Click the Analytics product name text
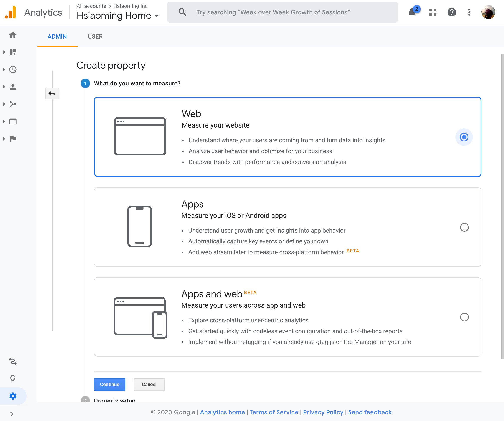This screenshot has height=421, width=504. click(43, 12)
